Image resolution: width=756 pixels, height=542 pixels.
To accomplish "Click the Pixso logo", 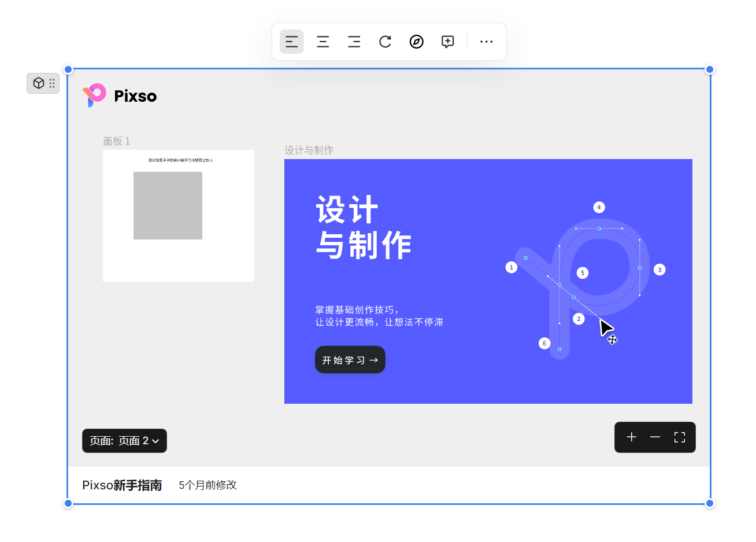I will (120, 96).
